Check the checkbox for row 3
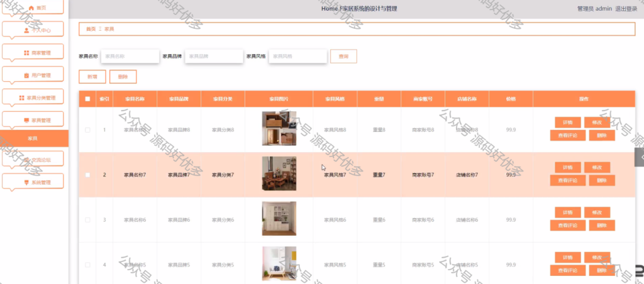This screenshot has height=284, width=644. [87, 220]
